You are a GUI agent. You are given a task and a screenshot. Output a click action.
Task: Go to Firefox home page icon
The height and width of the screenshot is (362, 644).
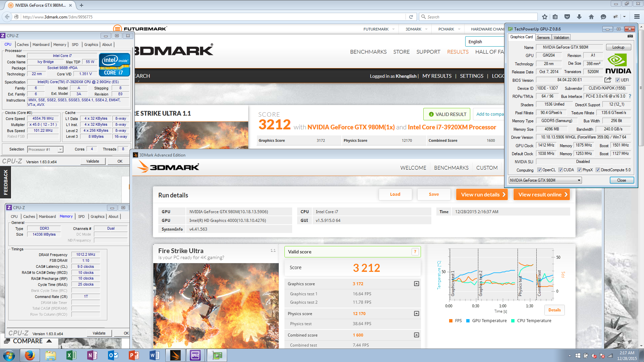tap(591, 17)
